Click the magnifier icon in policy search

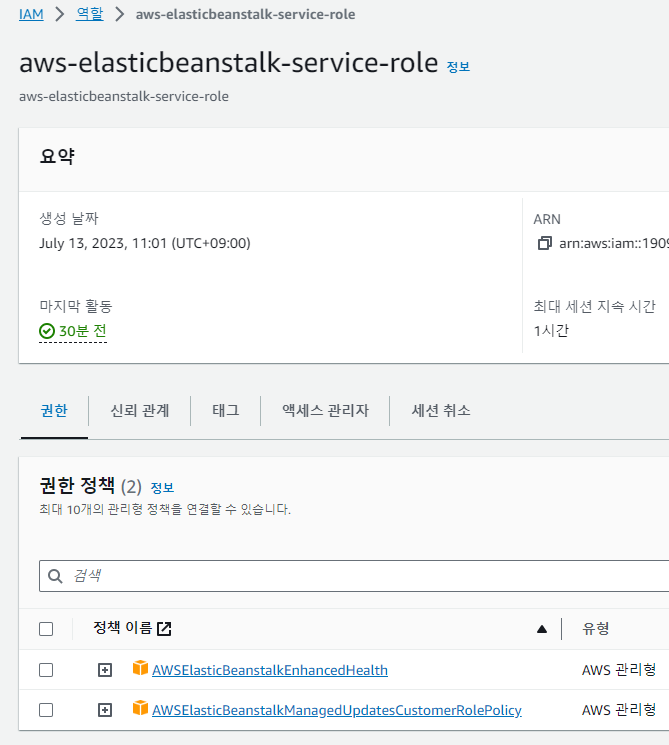(x=56, y=576)
